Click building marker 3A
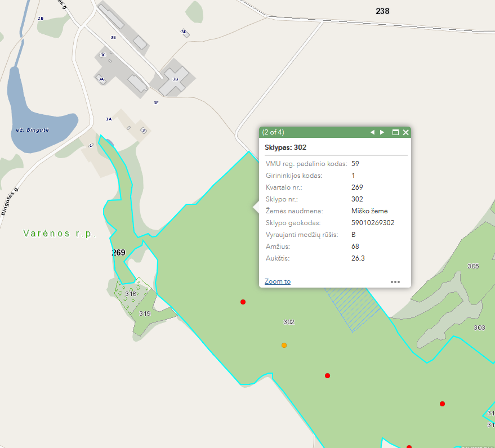Viewport: 495px width, 448px height. [101, 79]
